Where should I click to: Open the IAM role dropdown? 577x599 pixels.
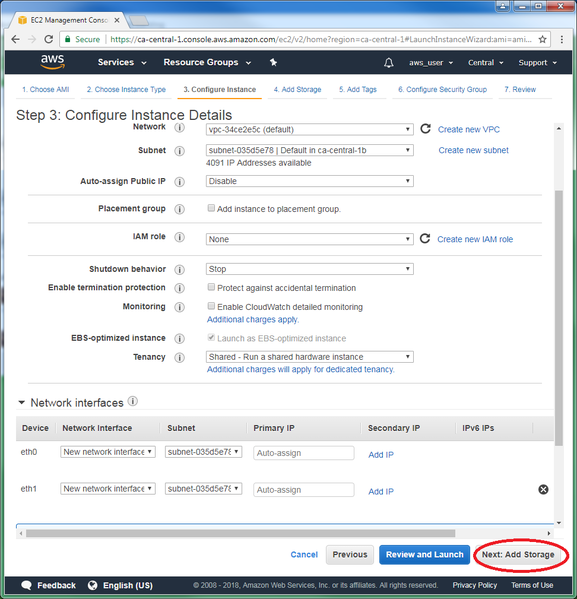click(310, 239)
